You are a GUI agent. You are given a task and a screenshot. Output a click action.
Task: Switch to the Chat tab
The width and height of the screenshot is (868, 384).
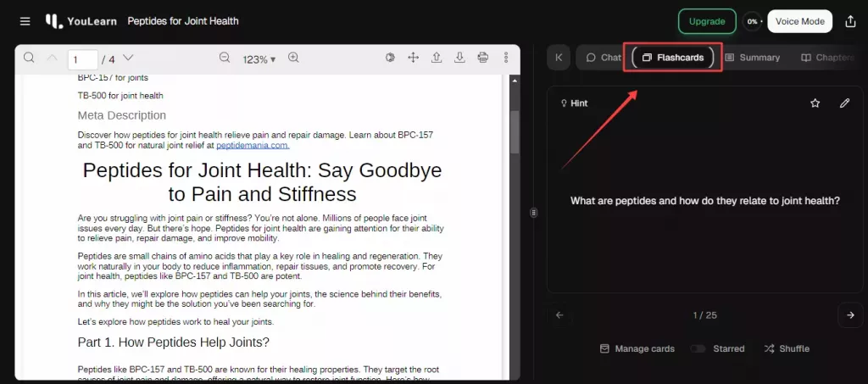click(x=604, y=58)
